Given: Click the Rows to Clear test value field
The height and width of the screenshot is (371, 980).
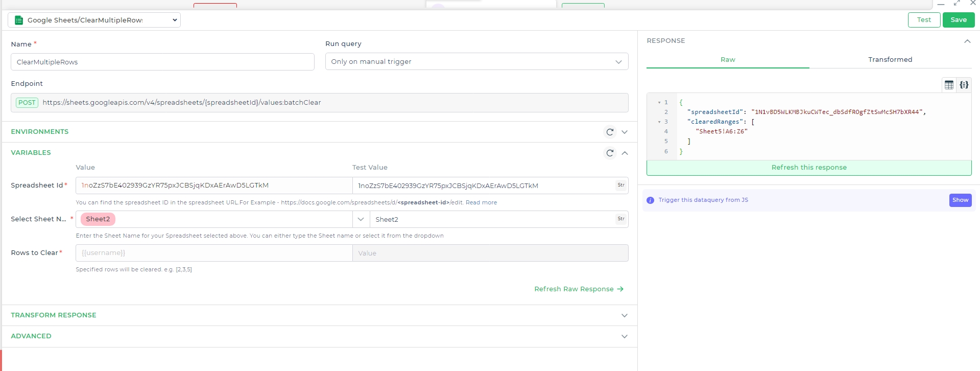Looking at the screenshot, I should (x=490, y=253).
